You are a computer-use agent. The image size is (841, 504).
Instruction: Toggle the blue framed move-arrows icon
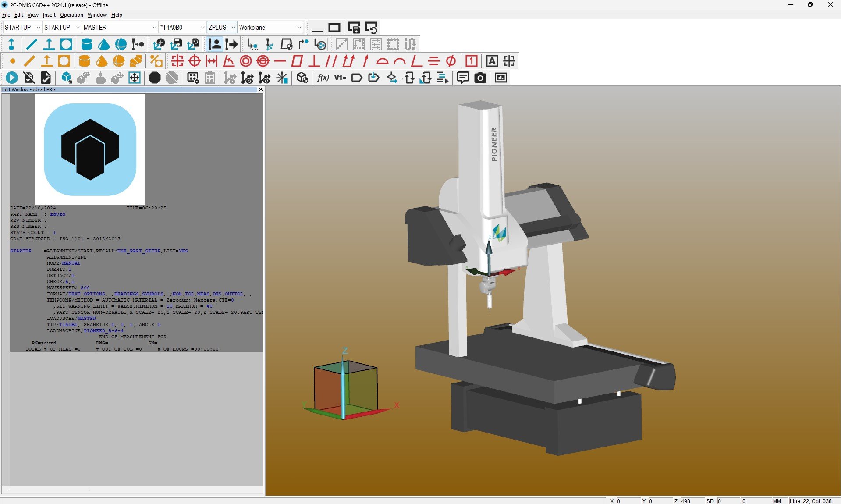pos(135,78)
